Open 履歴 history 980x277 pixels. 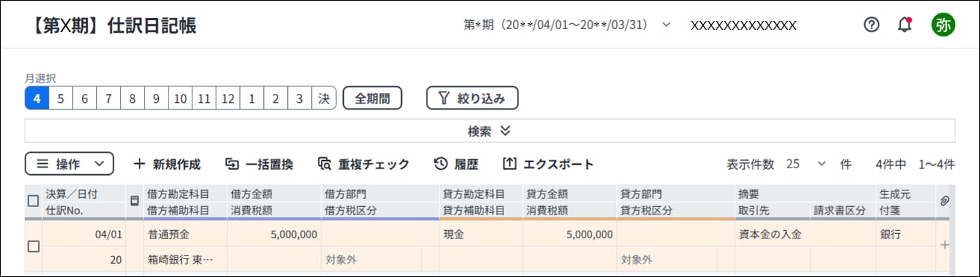(456, 164)
